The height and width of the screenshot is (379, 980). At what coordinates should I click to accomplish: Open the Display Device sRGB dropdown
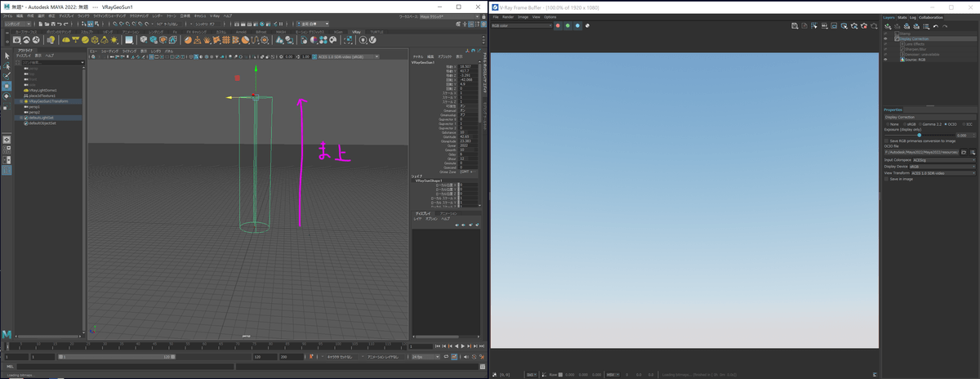click(942, 167)
